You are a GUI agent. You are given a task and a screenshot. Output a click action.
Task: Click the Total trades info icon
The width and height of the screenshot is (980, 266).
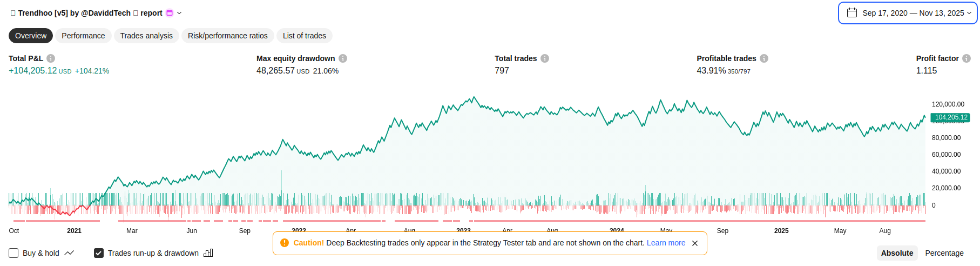pos(545,58)
